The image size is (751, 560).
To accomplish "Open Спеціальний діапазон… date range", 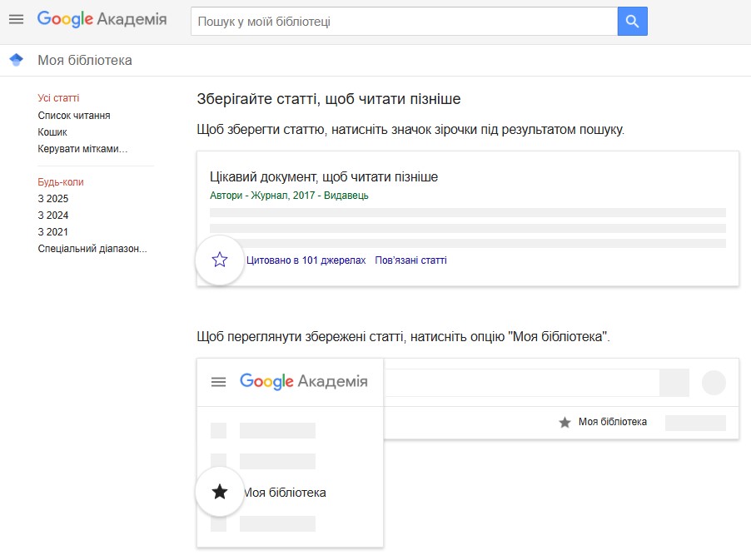I will click(x=92, y=249).
